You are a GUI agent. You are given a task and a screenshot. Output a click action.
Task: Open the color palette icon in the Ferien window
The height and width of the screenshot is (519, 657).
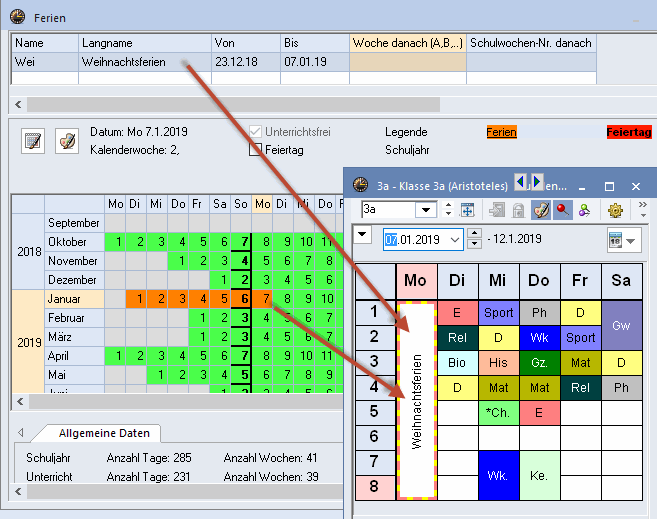[67, 141]
